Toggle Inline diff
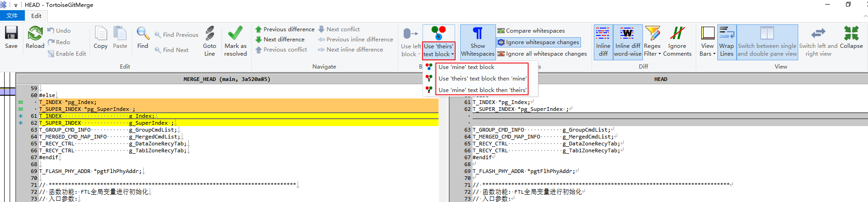Screen dimensions: 868x202 [603, 41]
